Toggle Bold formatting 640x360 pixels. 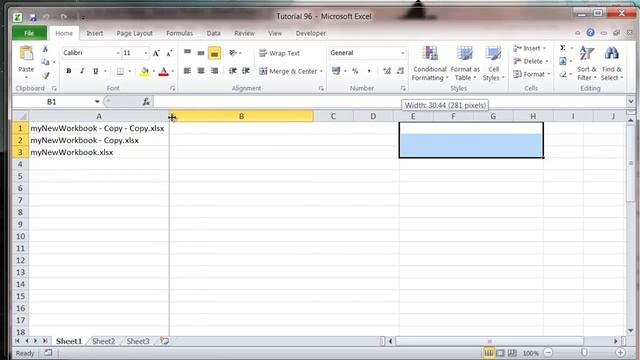(69, 71)
